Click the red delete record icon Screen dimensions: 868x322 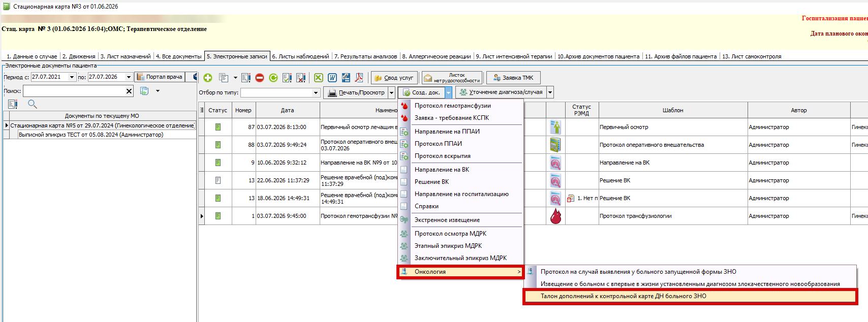pos(260,78)
